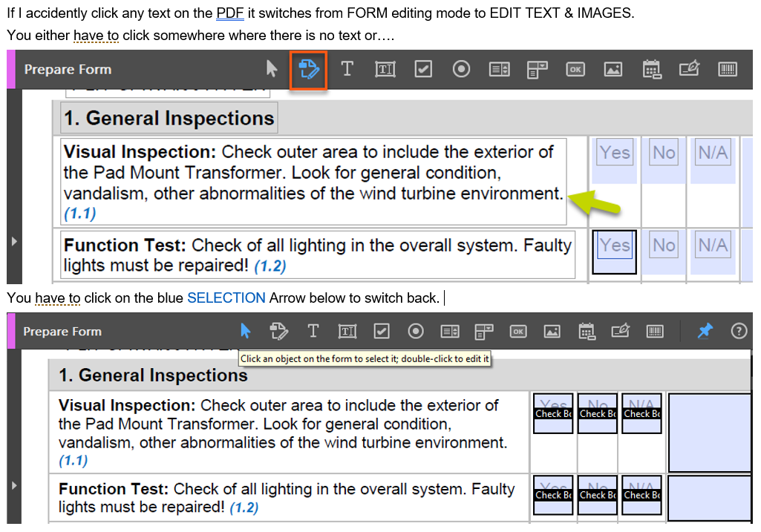
Task: Toggle the blue pin to keep tool selected
Action: click(703, 331)
